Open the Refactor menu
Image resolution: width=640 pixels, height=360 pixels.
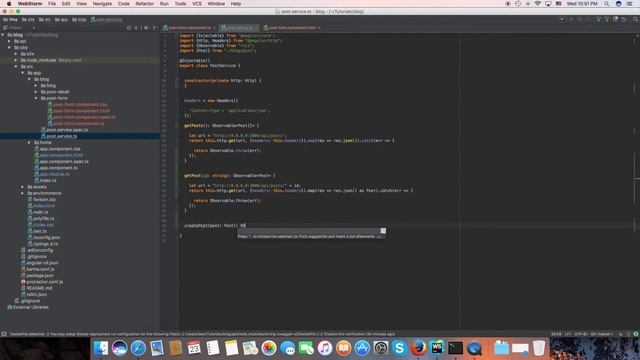[144, 4]
